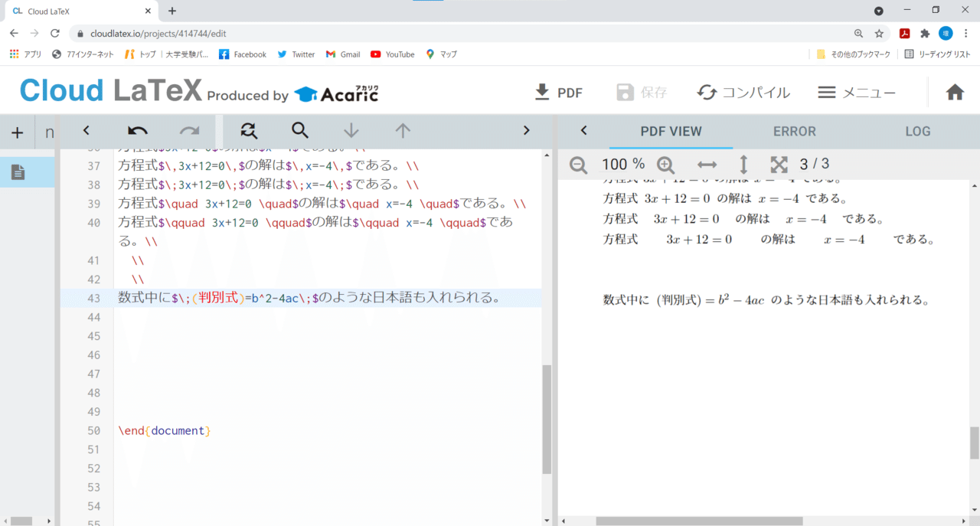Fit PDF to width
980x526 pixels.
click(x=707, y=165)
